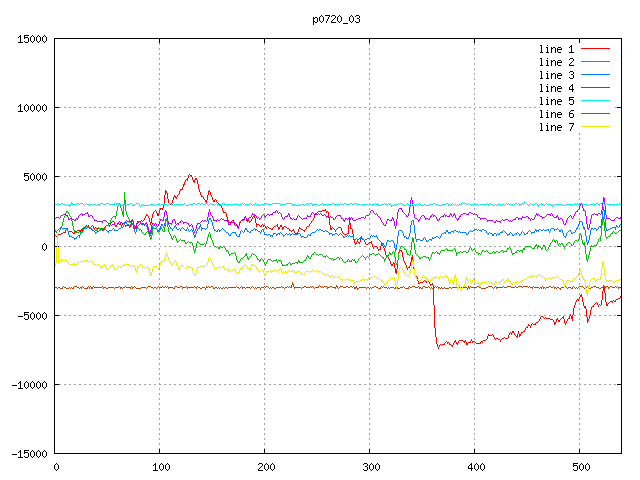The image size is (640, 480).
Task: Select the 500 x-axis tick label
Action: click(579, 467)
